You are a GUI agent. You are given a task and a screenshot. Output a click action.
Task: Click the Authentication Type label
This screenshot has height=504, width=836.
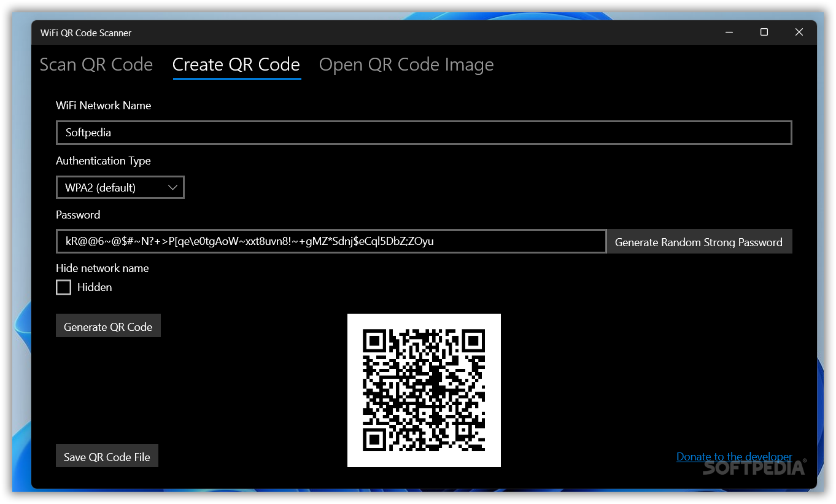pos(103,161)
